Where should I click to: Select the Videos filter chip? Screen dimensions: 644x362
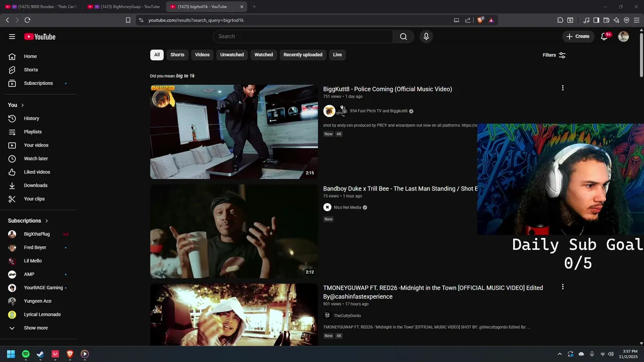tap(202, 55)
